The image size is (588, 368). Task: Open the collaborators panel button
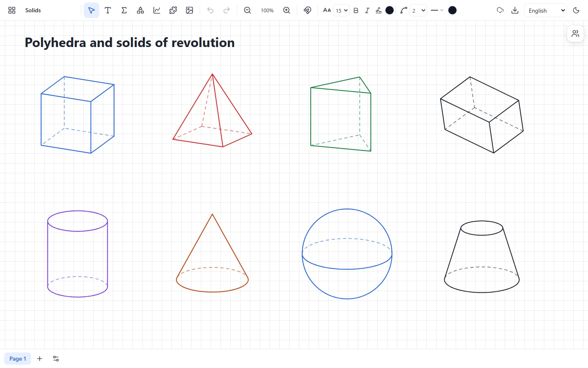tap(575, 34)
